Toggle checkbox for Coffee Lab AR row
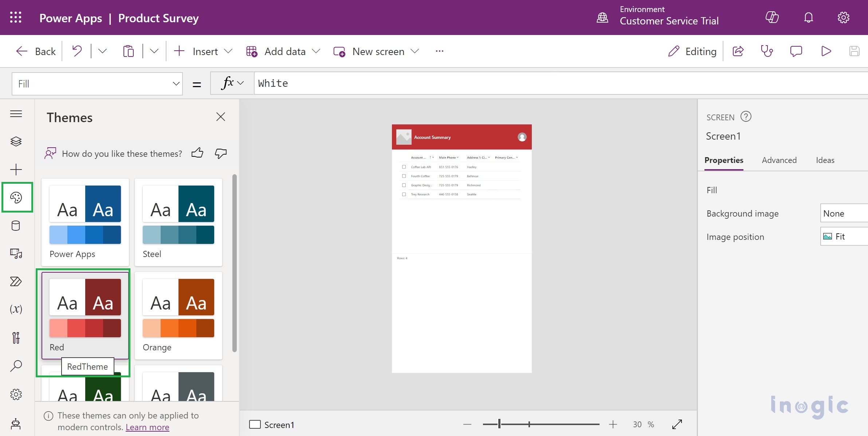 click(404, 167)
